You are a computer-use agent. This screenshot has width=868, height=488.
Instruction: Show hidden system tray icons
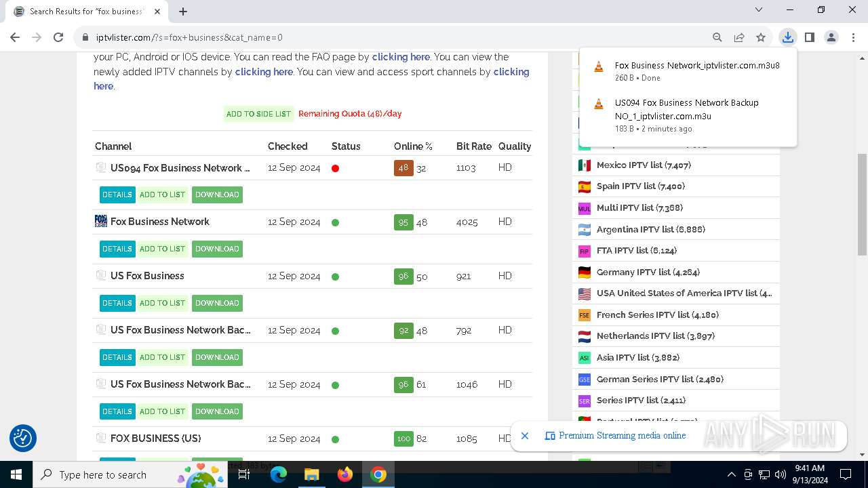(x=731, y=474)
